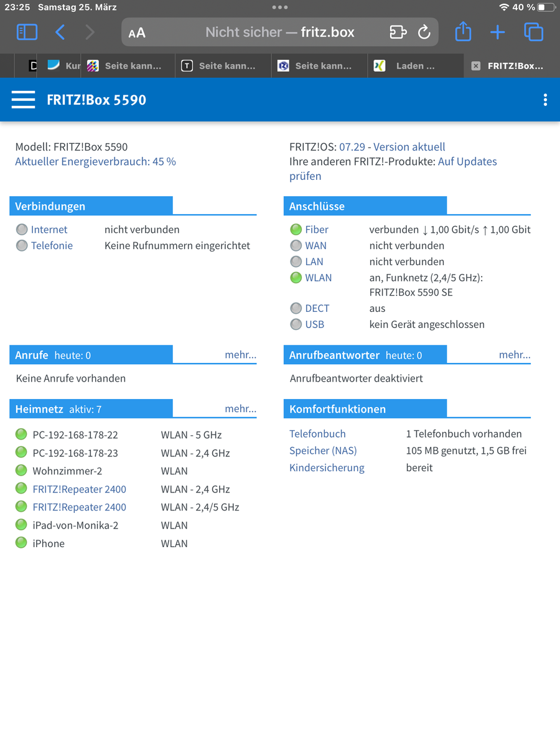Open Safari extensions icon in address bar

click(x=398, y=32)
